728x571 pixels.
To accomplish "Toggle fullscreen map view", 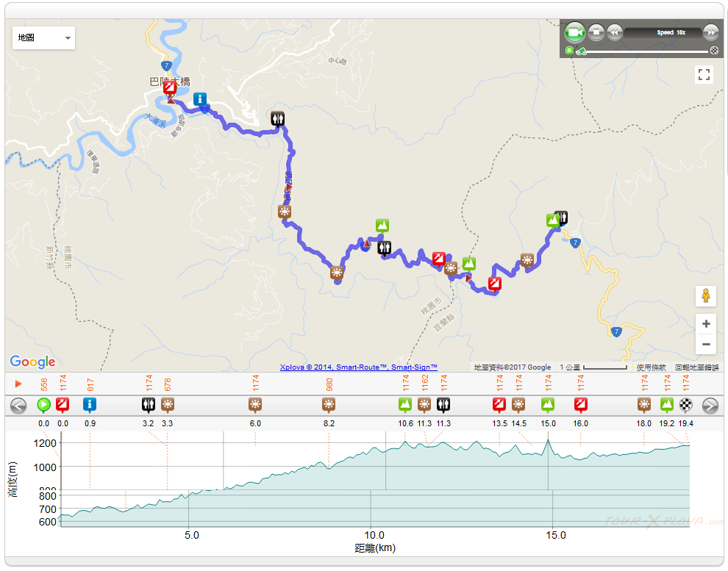I will [704, 74].
